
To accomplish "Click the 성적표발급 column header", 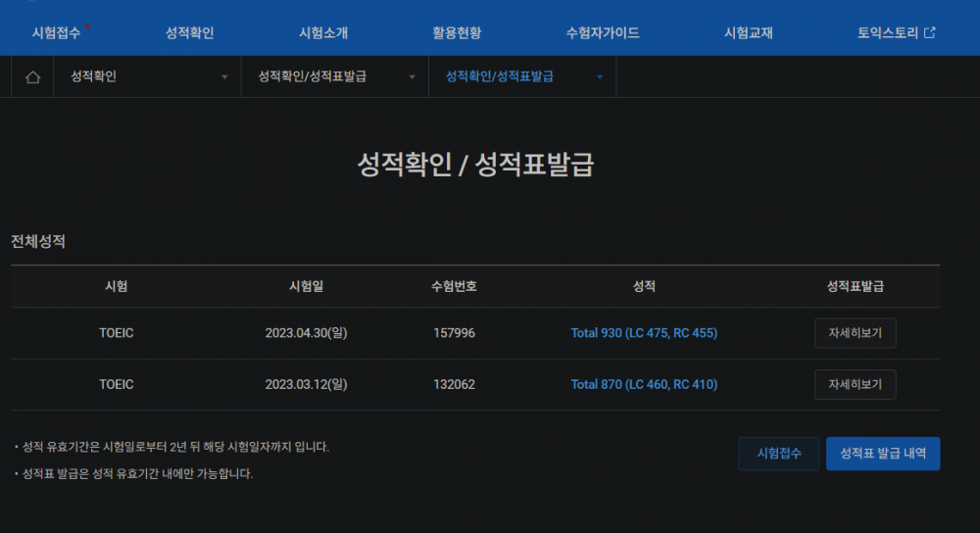I will (x=855, y=286).
